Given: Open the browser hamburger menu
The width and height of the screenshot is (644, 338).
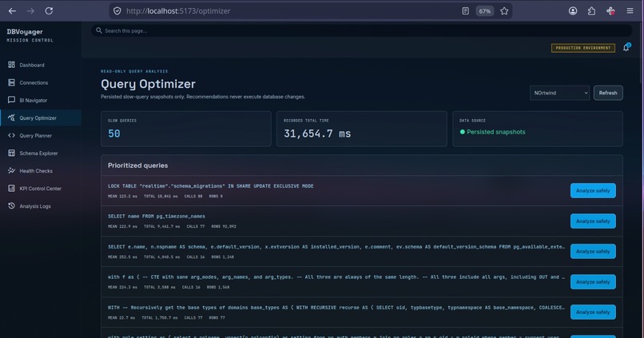Looking at the screenshot, I should click(x=630, y=11).
